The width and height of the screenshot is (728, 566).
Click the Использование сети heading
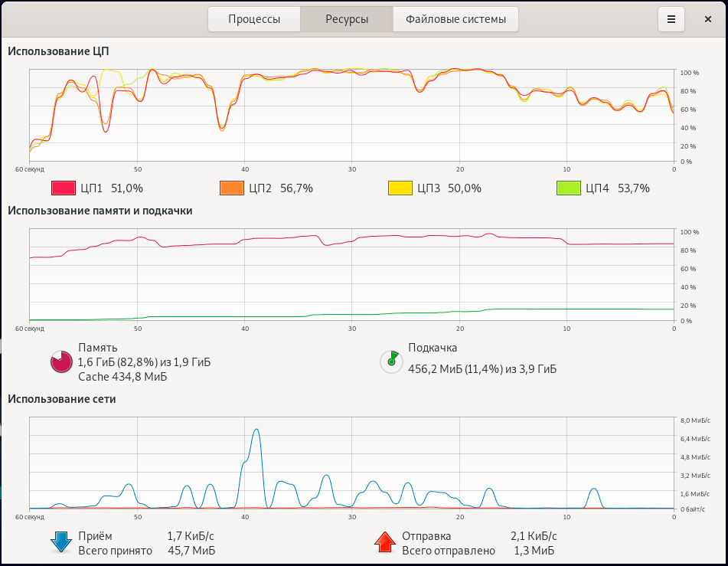pyautogui.click(x=61, y=398)
